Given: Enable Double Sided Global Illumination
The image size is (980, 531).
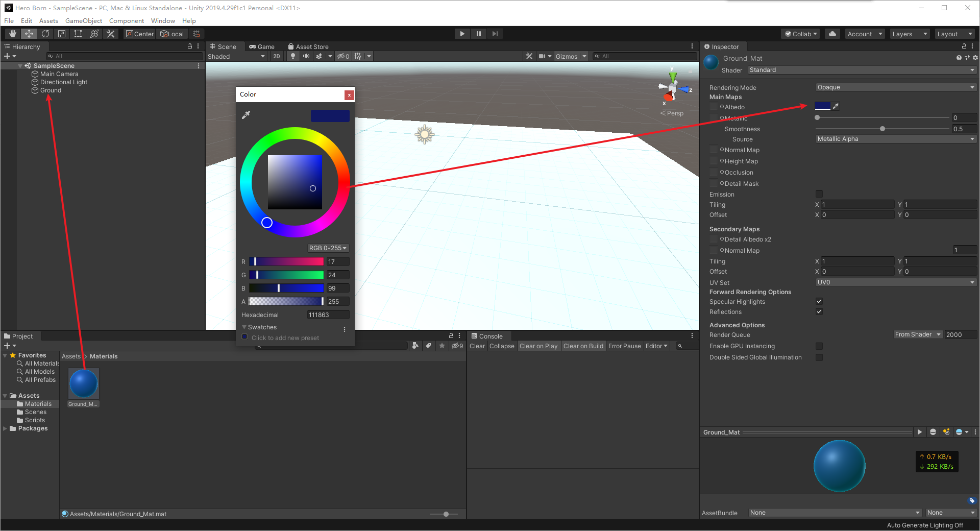Looking at the screenshot, I should (x=819, y=357).
